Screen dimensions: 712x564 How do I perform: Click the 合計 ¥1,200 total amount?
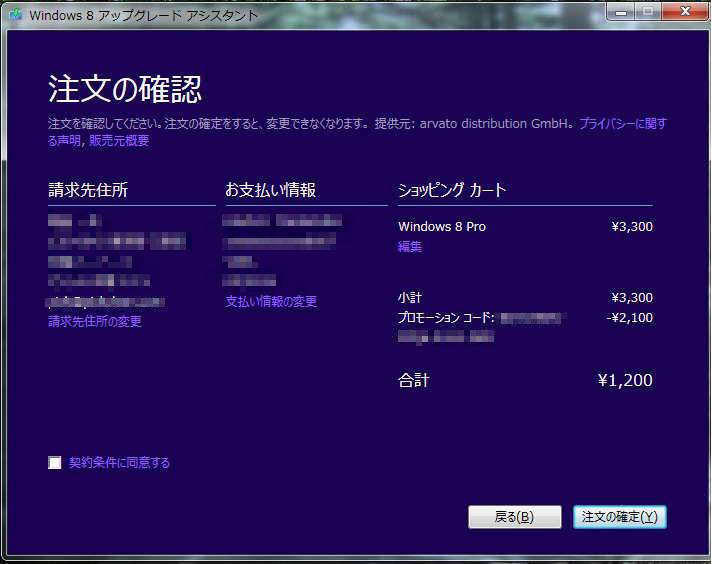(625, 380)
